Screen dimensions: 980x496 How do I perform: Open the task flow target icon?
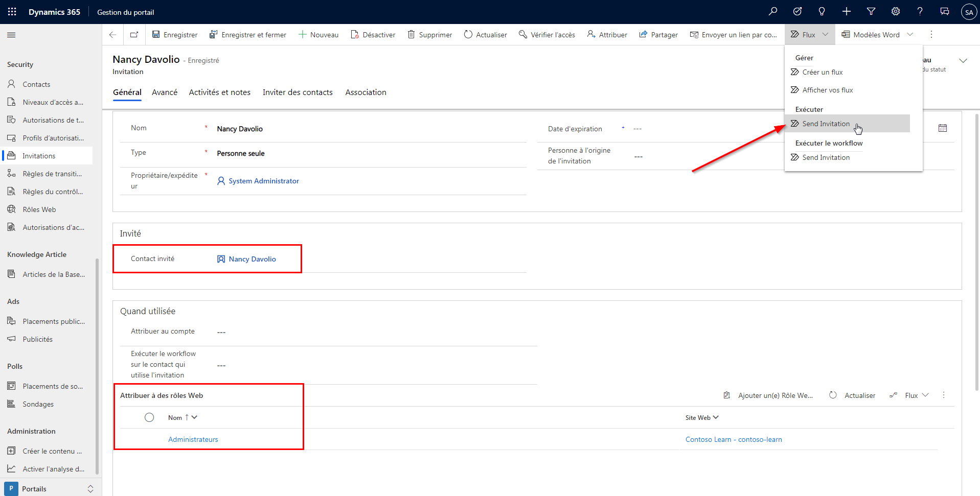[x=797, y=11]
